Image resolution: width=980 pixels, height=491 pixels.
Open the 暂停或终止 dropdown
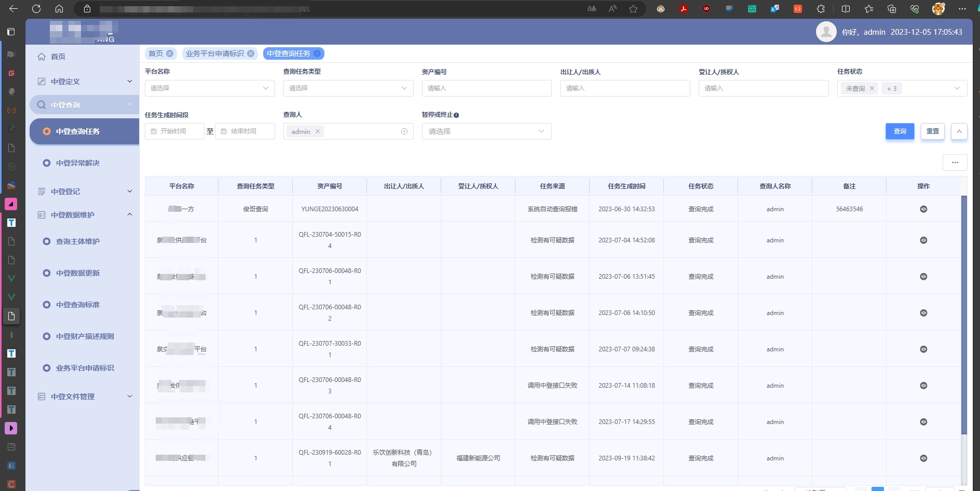point(486,131)
